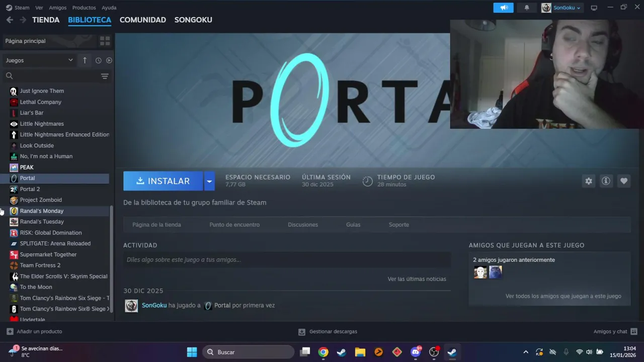Toggle ready-to-play filter icon
644x362 pixels.
109,60
